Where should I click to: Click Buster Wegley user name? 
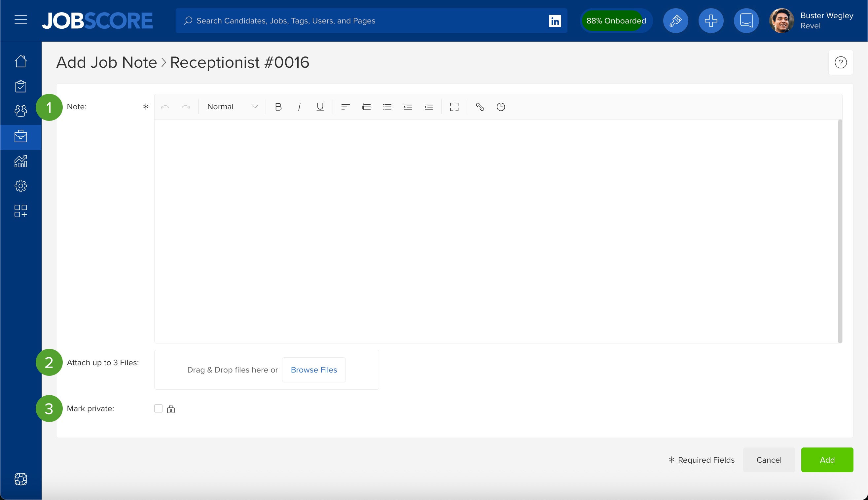[827, 16]
